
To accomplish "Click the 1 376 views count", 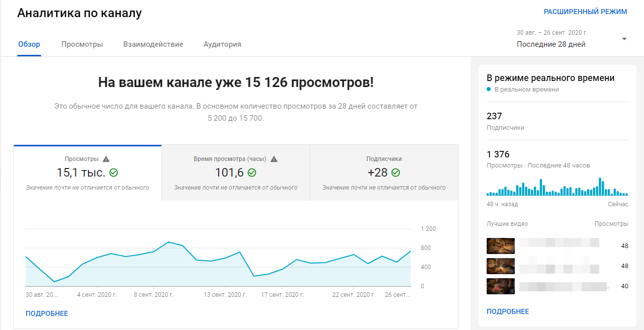I will 498,154.
